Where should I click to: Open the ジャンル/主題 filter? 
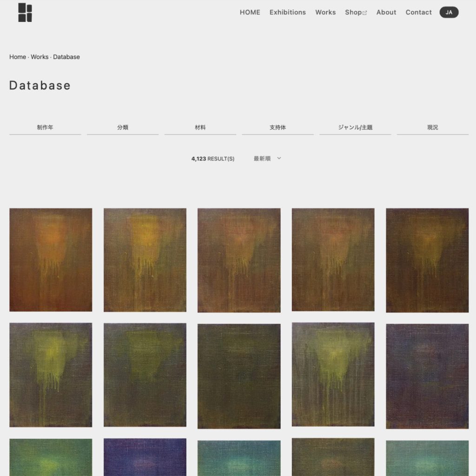(355, 127)
